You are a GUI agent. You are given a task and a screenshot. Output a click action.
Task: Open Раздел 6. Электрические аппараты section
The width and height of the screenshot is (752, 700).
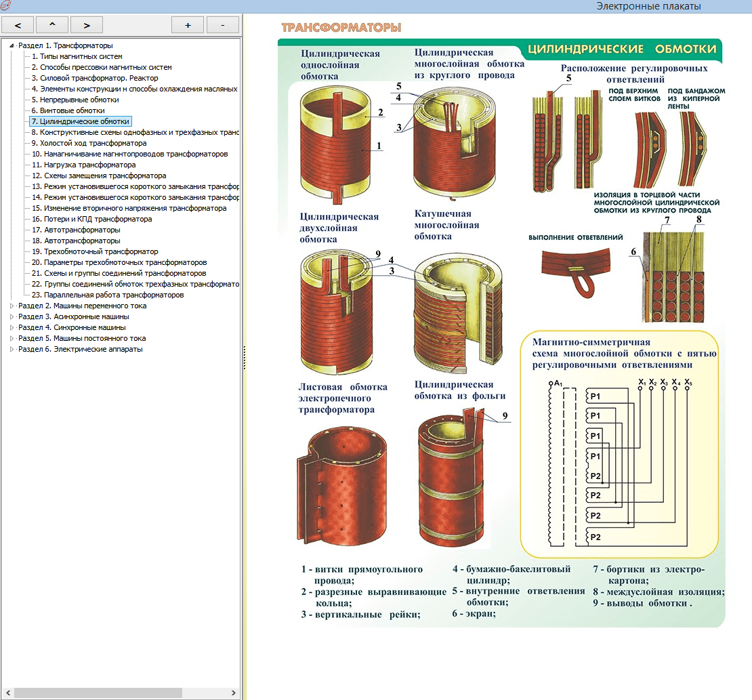pyautogui.click(x=12, y=349)
